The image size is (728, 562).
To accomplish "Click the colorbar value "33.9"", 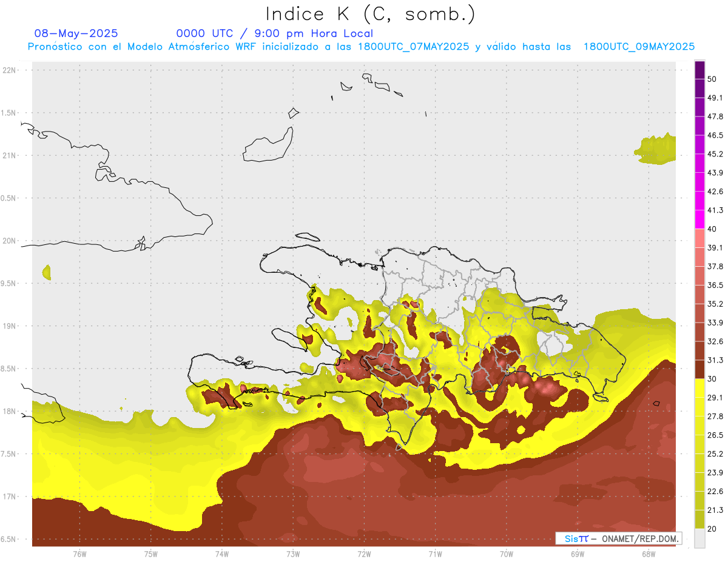I will (715, 323).
